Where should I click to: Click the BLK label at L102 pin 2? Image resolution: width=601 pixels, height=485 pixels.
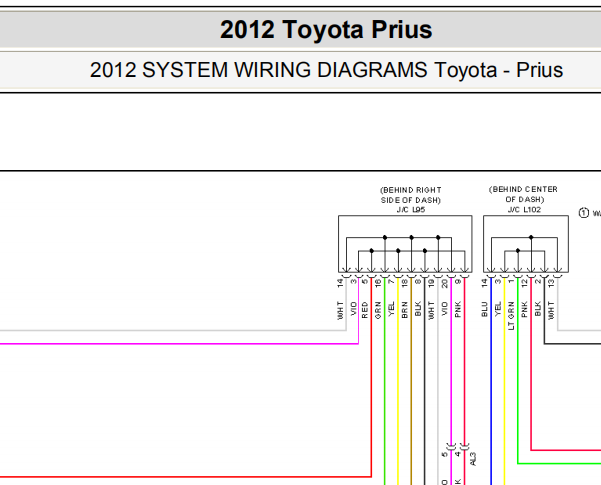(x=537, y=309)
